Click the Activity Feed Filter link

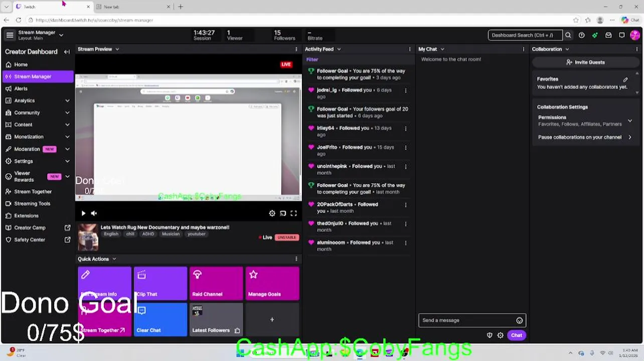312,60
